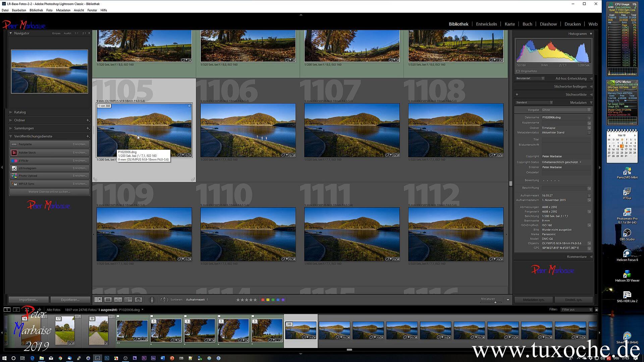Screen dimensions: 644x362
Task: Toggle the flag on the first green filmstrip thumbnail
Action: click(118, 316)
